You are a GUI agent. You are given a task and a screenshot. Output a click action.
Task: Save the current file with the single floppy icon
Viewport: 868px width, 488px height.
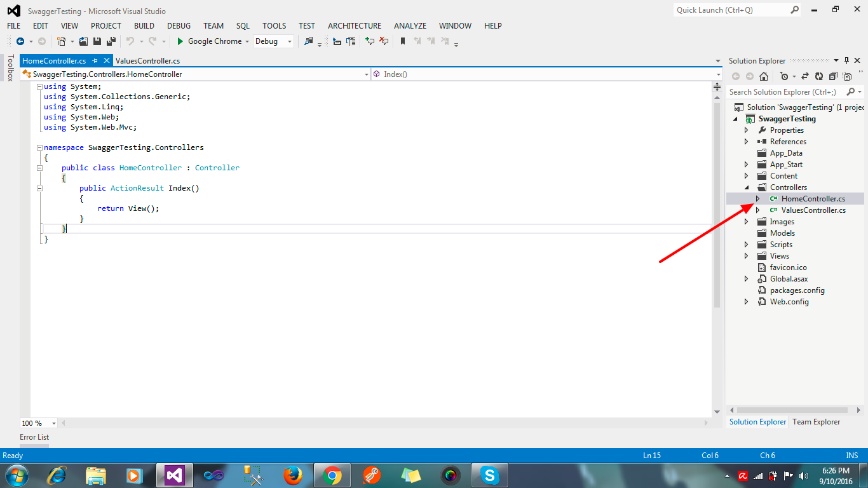click(x=97, y=41)
